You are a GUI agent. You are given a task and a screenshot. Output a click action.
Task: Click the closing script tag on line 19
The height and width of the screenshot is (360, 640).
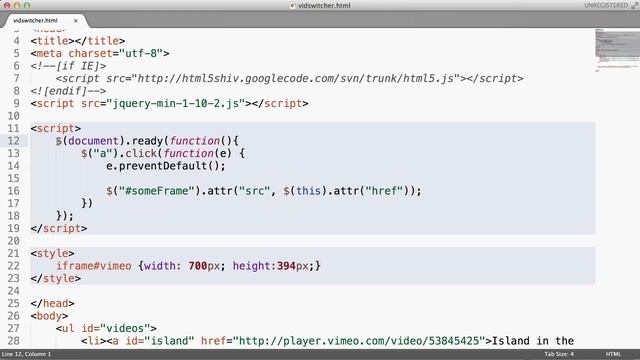click(59, 229)
